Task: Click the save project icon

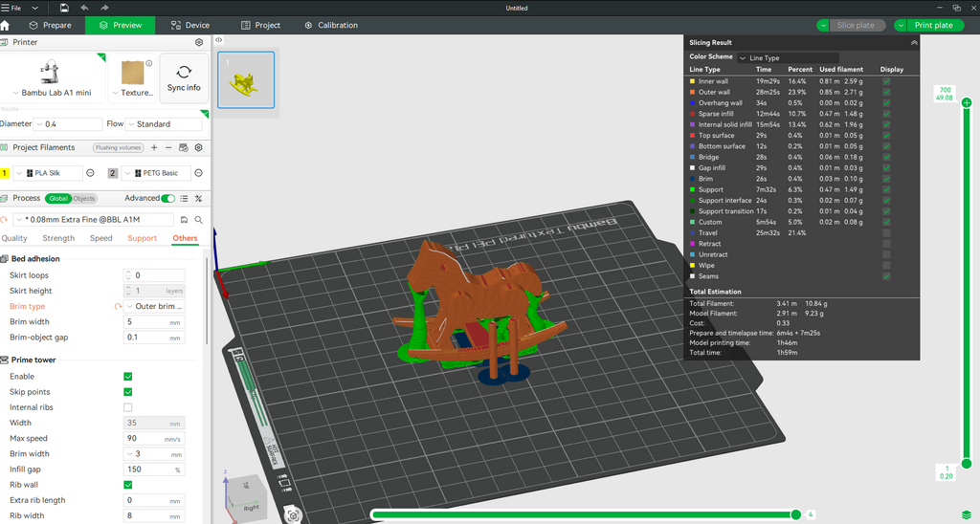Action: click(64, 8)
